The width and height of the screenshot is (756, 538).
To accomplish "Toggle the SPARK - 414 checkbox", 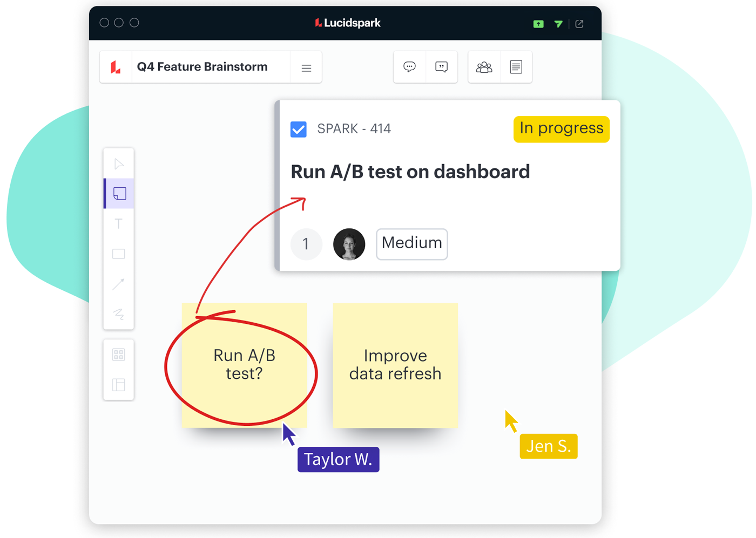I will [299, 130].
